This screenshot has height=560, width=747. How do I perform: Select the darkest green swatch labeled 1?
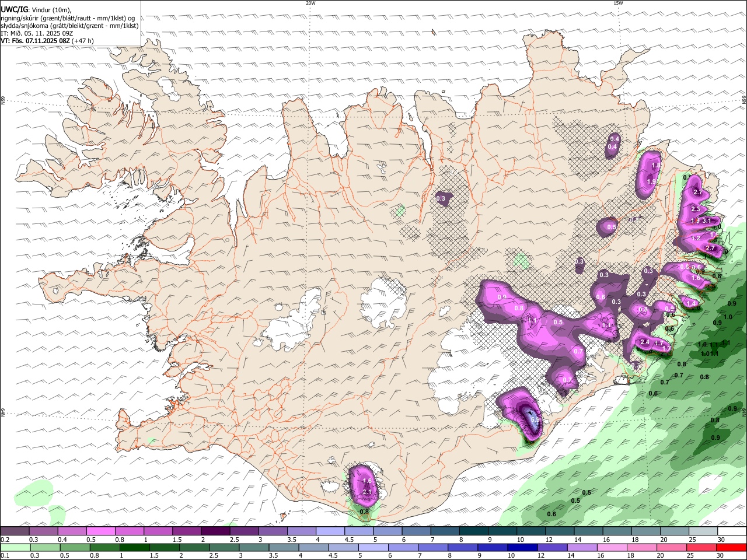pos(135,547)
